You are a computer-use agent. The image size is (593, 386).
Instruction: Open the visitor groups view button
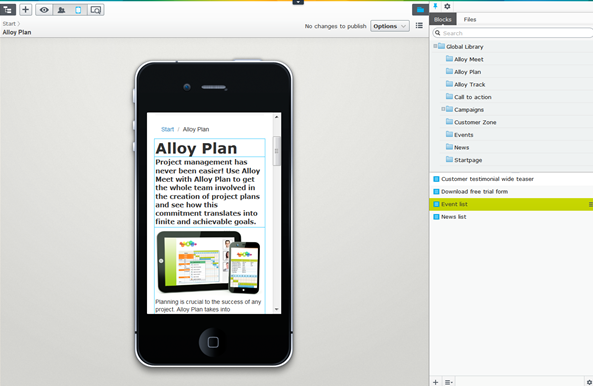coord(61,10)
